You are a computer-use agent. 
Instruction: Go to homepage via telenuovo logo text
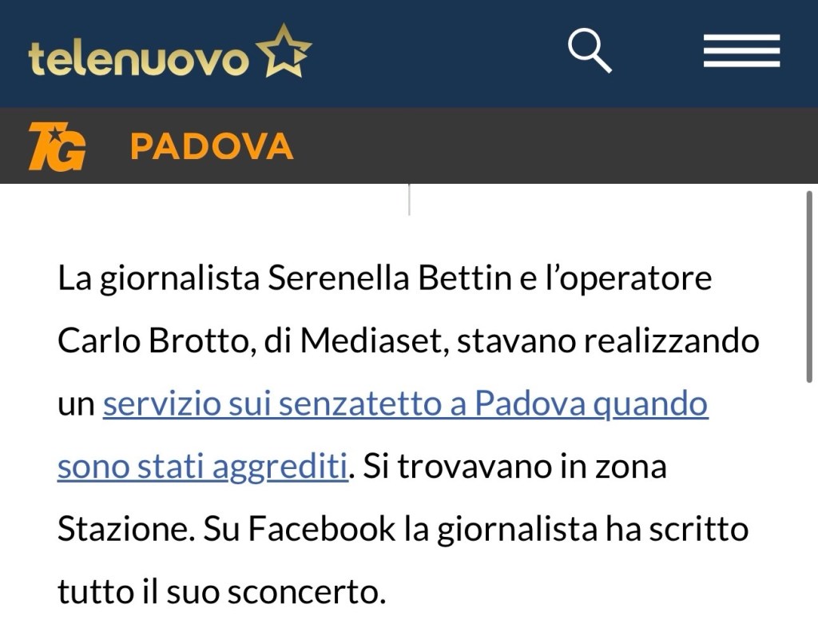138,59
